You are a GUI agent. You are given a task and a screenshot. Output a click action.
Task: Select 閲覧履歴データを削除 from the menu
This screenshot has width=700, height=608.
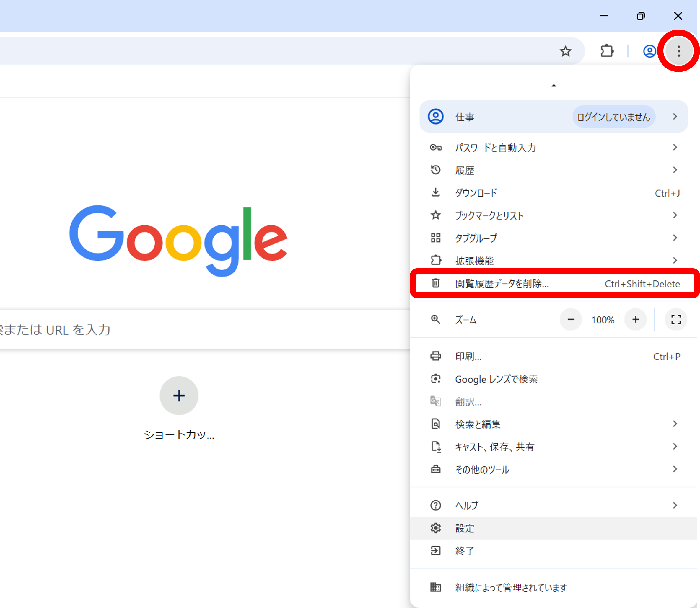pyautogui.click(x=502, y=284)
